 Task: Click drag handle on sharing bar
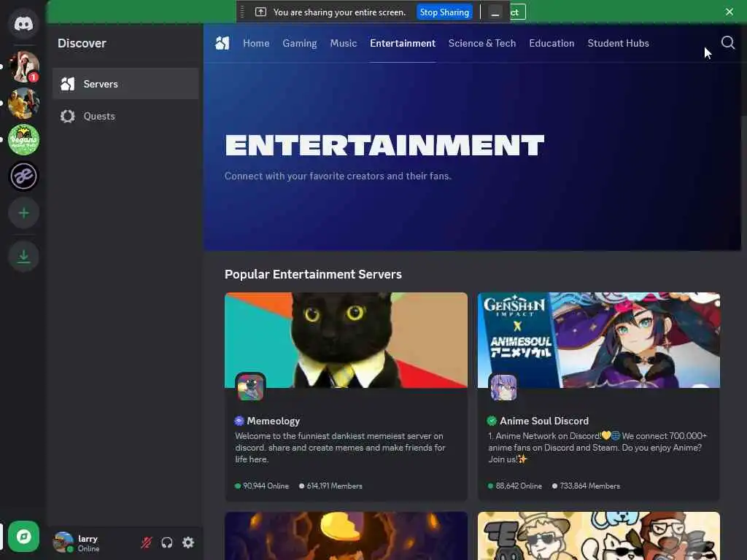tap(242, 12)
